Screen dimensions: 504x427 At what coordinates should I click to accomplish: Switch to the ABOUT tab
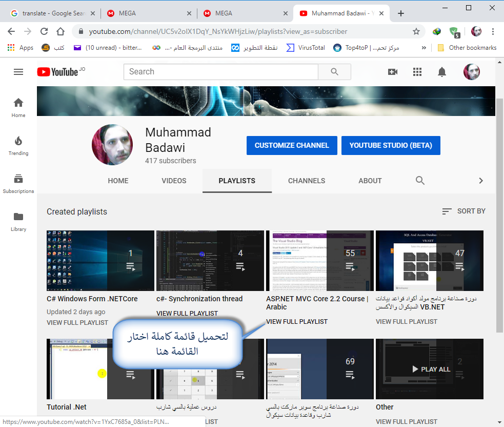click(370, 181)
